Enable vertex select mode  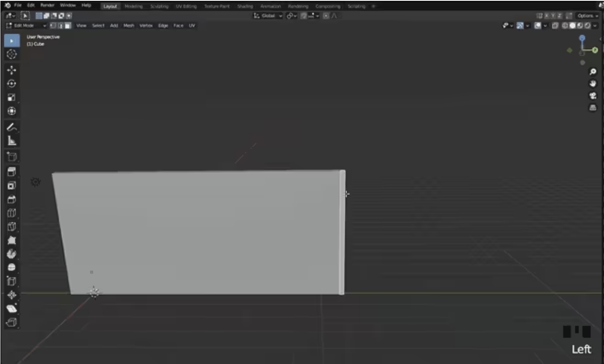[53, 25]
